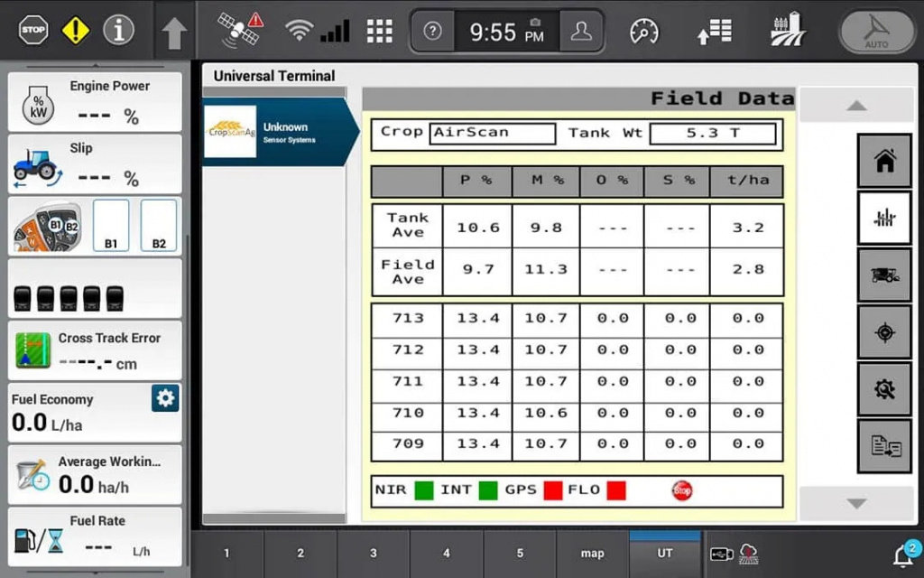Select the B2 button slot
Viewport: 924px width, 578px height.
click(159, 226)
